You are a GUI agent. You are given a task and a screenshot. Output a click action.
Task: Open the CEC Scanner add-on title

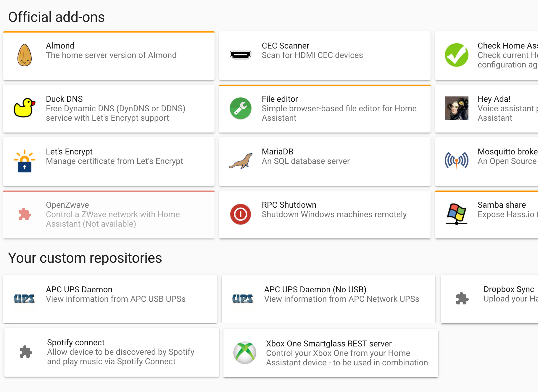coord(285,46)
